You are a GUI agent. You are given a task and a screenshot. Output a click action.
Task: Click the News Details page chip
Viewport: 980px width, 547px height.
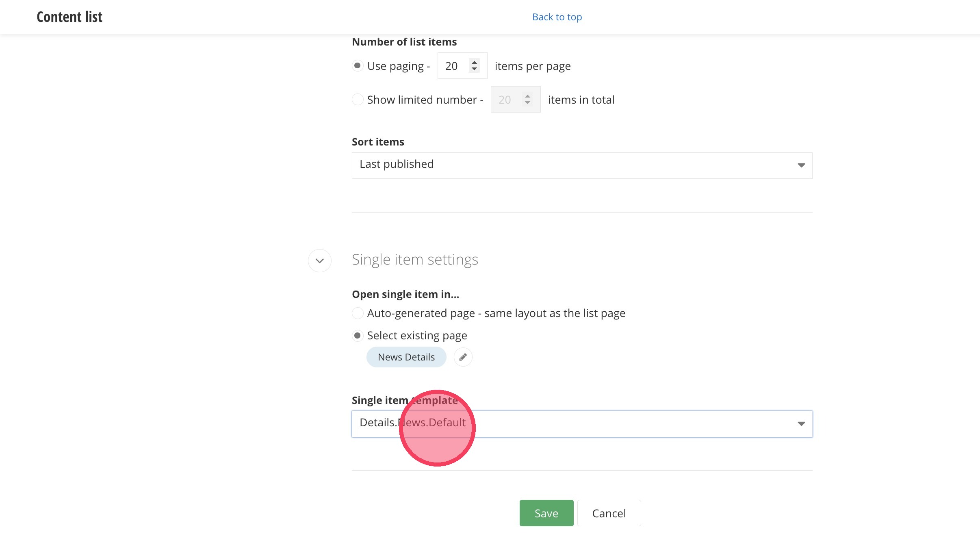click(406, 357)
